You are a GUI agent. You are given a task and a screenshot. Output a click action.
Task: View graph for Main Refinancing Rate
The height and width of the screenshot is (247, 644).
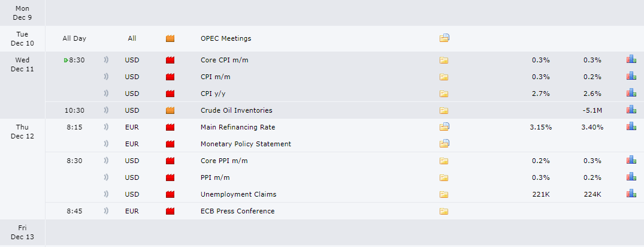[631, 126]
